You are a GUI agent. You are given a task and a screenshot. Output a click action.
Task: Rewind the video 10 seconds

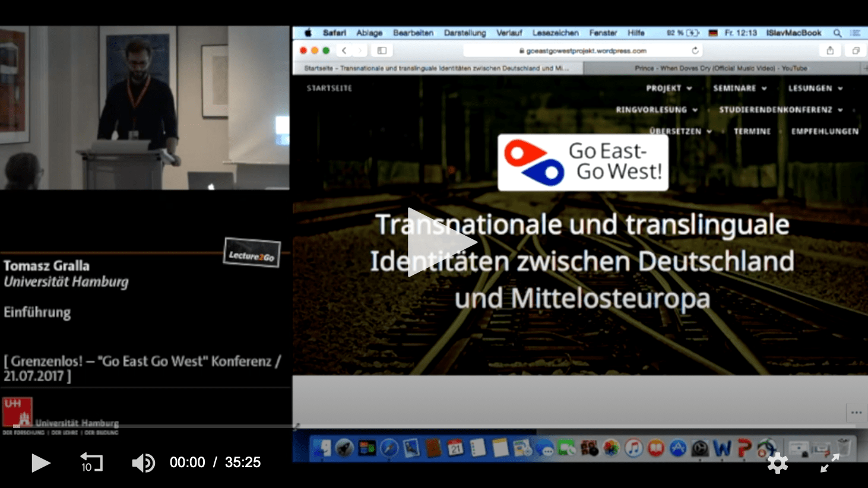(91, 462)
